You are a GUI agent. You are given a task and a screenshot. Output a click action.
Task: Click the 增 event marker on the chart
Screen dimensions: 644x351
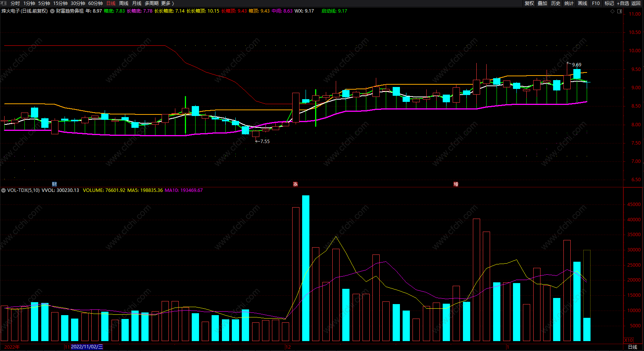tap(456, 184)
